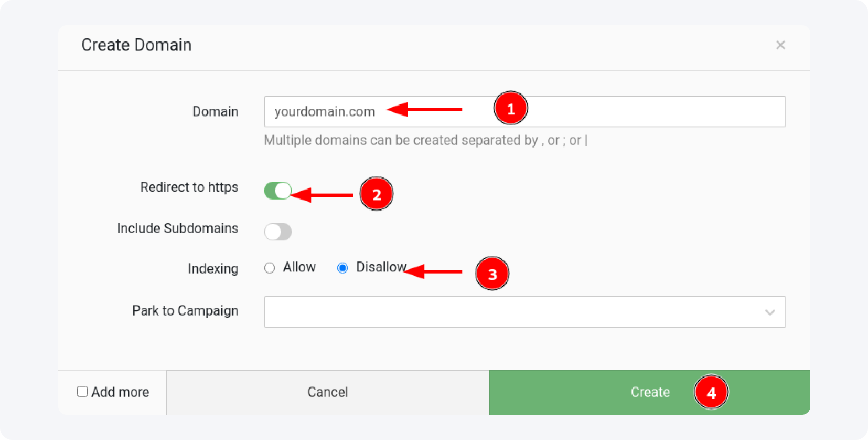Disable the Redirect to https switch

pos(278,191)
